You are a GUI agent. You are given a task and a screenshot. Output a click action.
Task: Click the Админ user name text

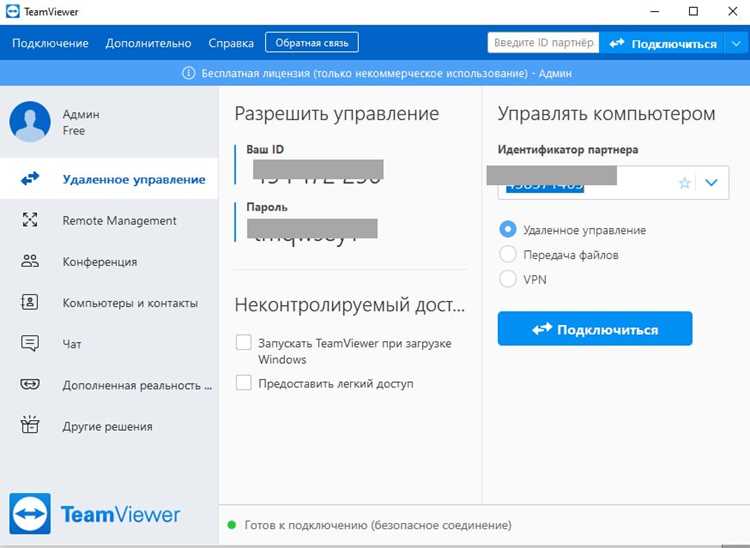click(x=81, y=114)
